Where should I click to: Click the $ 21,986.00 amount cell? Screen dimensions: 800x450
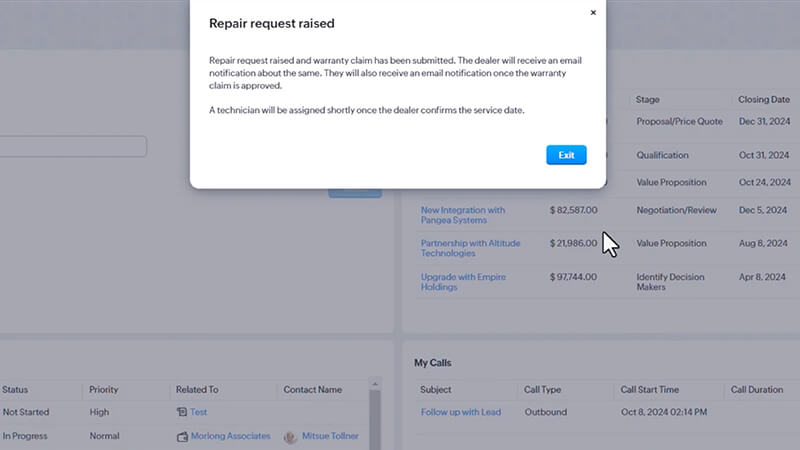pyautogui.click(x=573, y=243)
